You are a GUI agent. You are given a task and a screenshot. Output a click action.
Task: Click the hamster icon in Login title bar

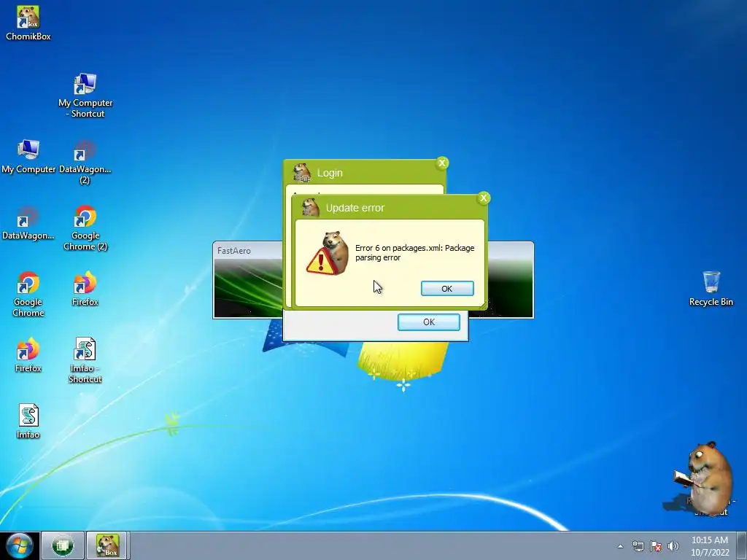coord(301,172)
